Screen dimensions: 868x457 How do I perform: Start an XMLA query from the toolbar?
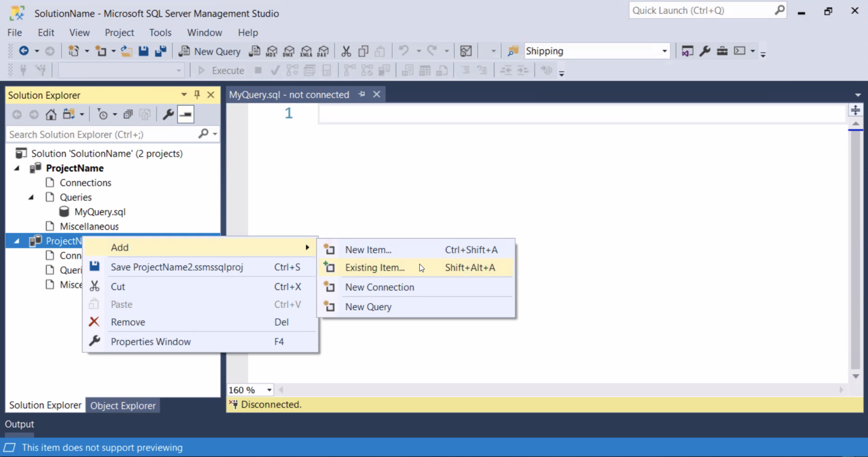pyautogui.click(x=306, y=51)
